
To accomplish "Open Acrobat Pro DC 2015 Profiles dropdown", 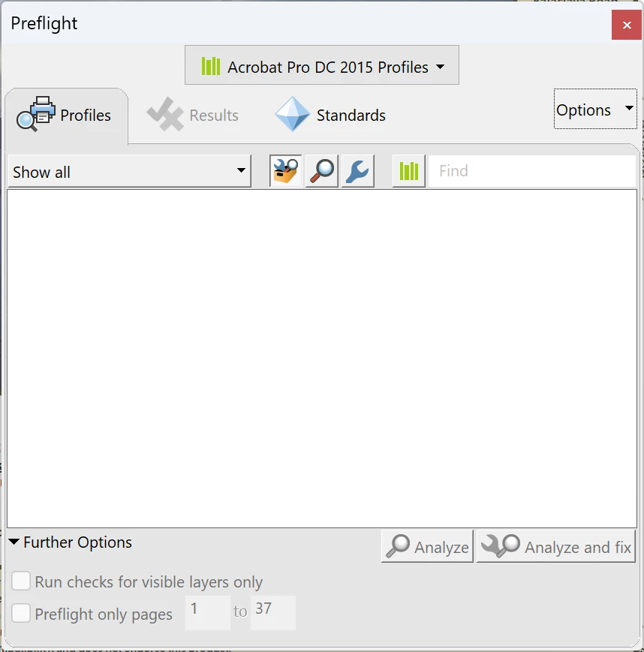I will click(322, 65).
